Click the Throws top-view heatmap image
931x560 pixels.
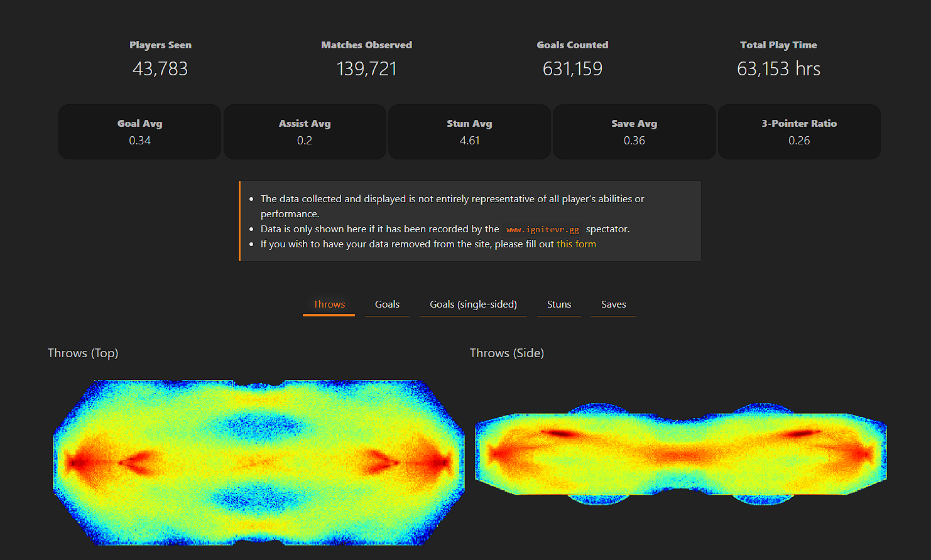click(258, 463)
